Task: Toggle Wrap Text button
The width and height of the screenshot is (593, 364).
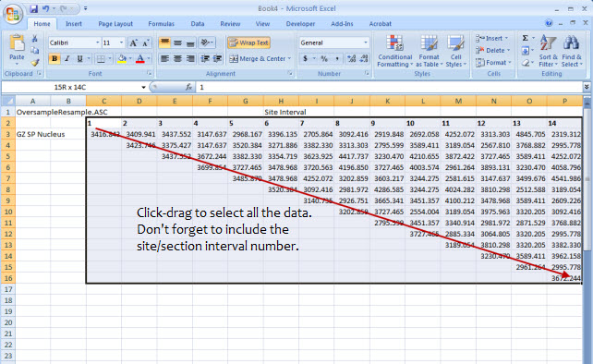Action: [248, 42]
